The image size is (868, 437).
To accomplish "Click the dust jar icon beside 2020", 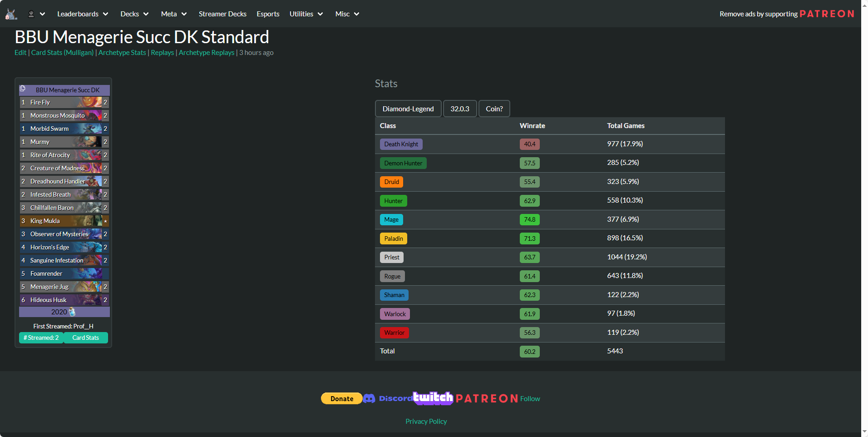I will (72, 312).
